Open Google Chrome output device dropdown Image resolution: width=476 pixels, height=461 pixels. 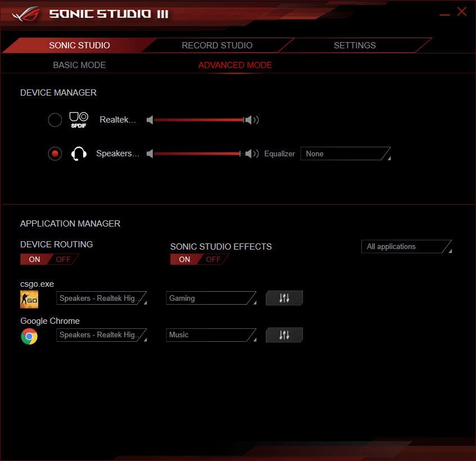(x=102, y=335)
